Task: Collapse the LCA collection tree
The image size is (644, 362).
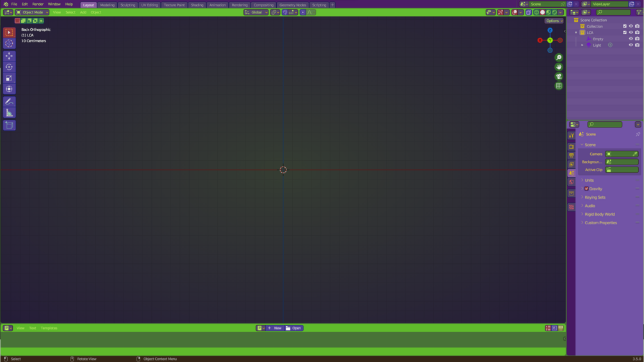Action: pos(576,33)
